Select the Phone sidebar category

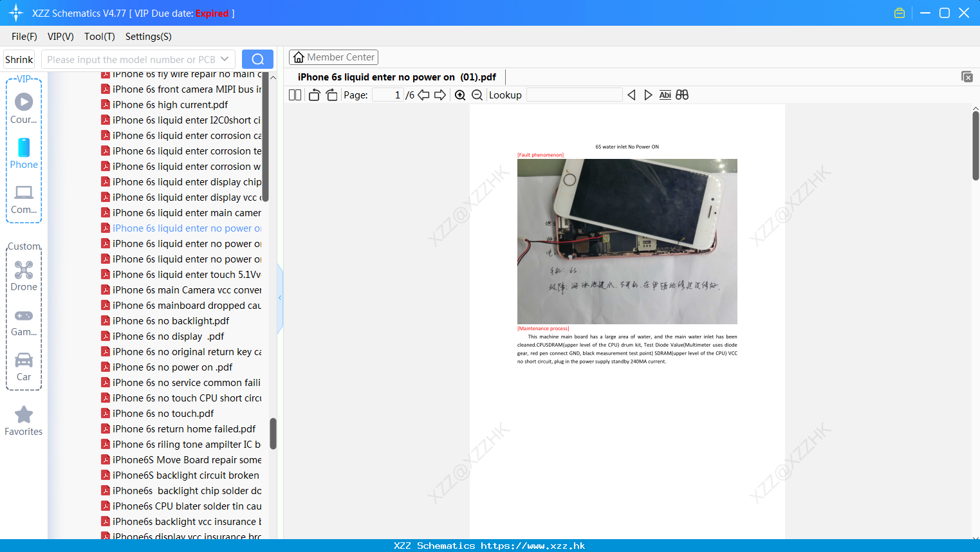(24, 153)
